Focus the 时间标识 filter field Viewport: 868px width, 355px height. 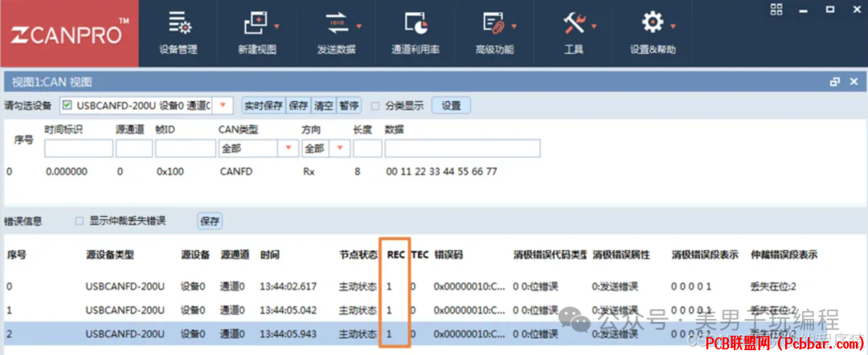pos(79,149)
